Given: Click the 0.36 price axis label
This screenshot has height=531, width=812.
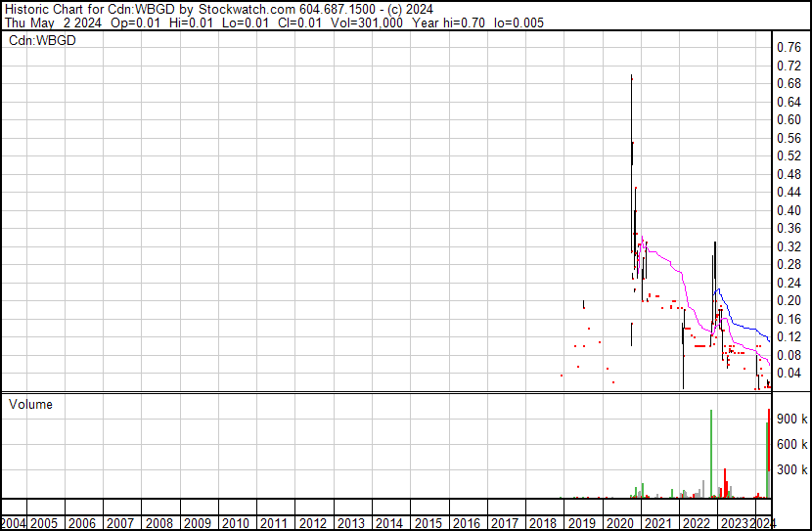Looking at the screenshot, I should (789, 228).
